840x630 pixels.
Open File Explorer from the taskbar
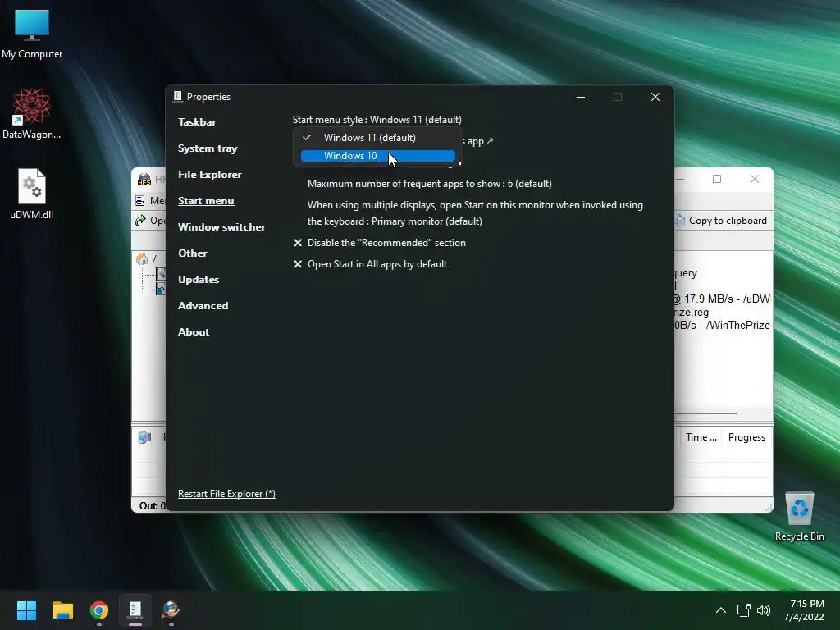[62, 610]
